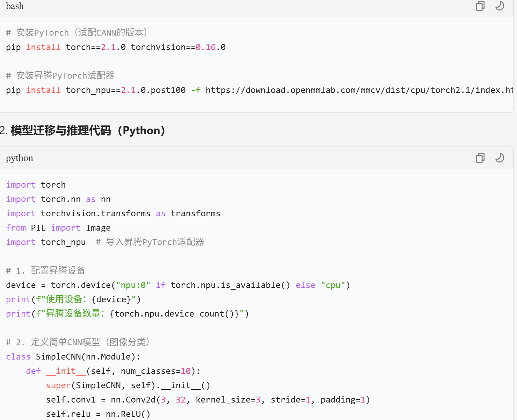Screen dimensions: 517x420
Task: Click the line 'import torch.nn as nn'
Action: [58, 199]
